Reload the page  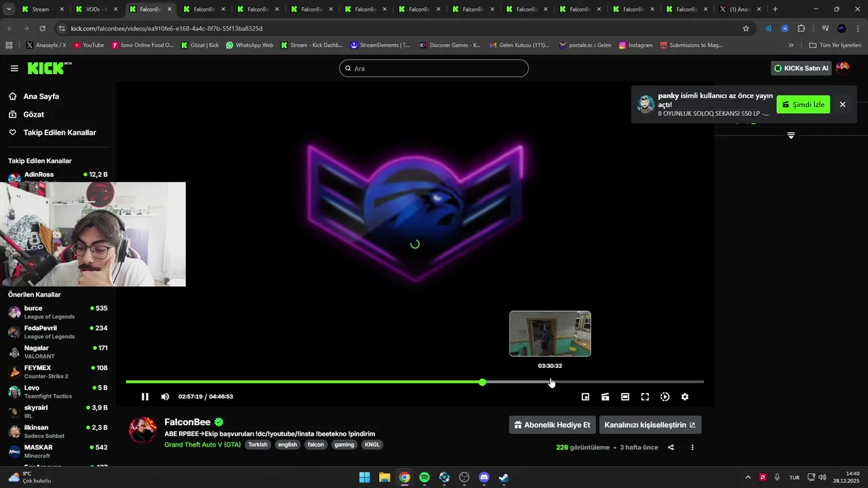[42, 28]
